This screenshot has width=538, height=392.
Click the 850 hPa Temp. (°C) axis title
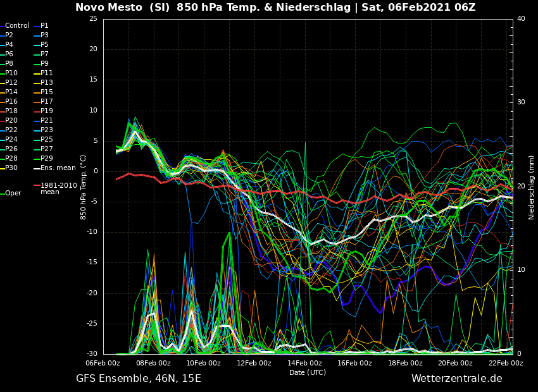click(84, 187)
